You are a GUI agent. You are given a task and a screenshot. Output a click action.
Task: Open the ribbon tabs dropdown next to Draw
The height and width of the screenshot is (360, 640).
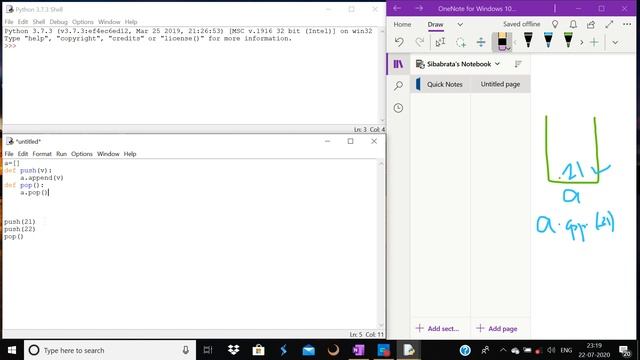click(x=460, y=24)
